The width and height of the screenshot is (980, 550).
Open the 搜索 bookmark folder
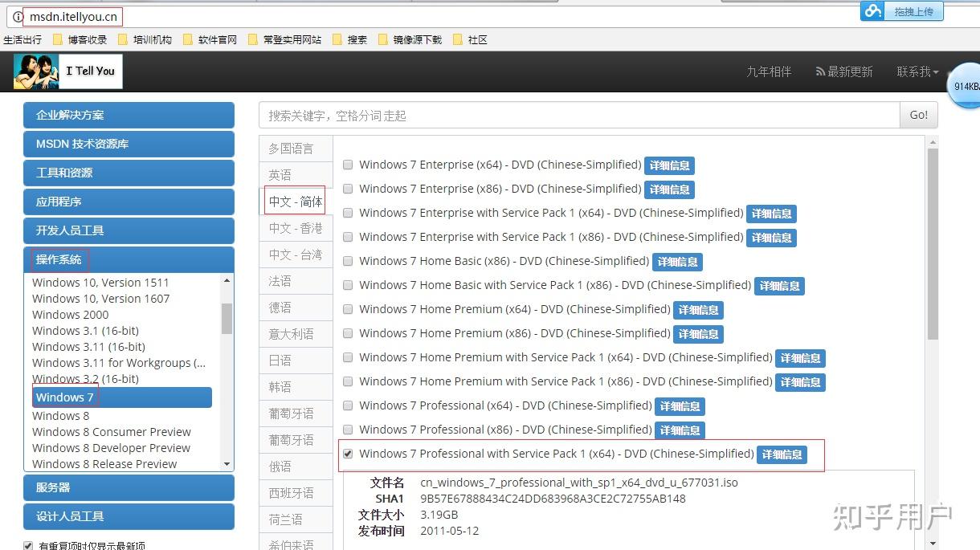(349, 39)
